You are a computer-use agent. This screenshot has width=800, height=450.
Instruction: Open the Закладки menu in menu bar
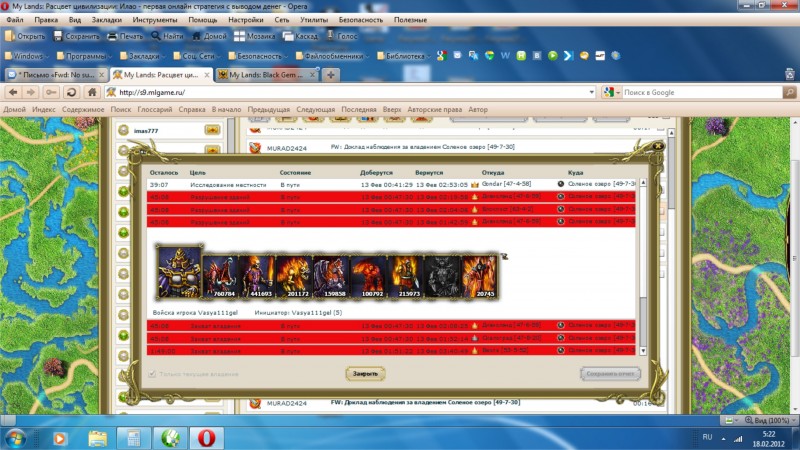(107, 20)
